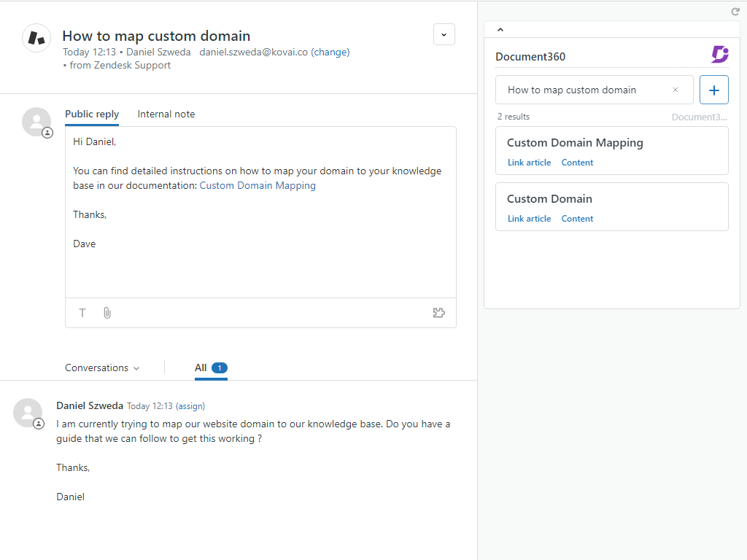Screen dimensions: 747x560
Task: Open the ticket options dropdown arrow
Action: tap(444, 34)
